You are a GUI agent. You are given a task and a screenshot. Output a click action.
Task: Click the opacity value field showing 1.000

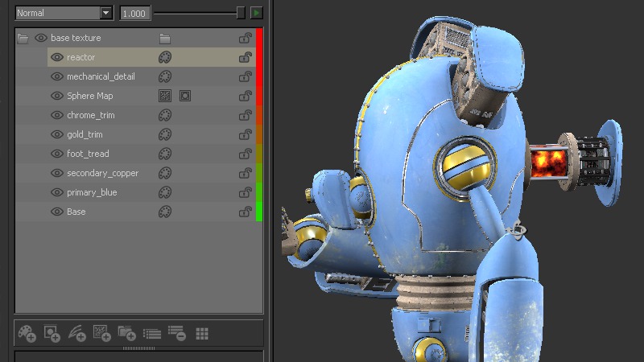click(134, 14)
